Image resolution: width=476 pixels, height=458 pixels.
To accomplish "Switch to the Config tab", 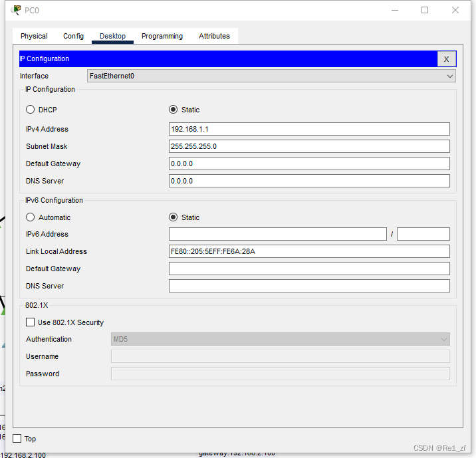I will [74, 36].
